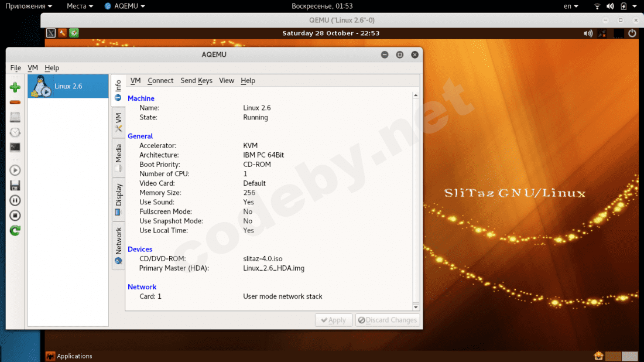Screen dimensions: 644x362
Task: Open the View menu
Action: [227, 80]
